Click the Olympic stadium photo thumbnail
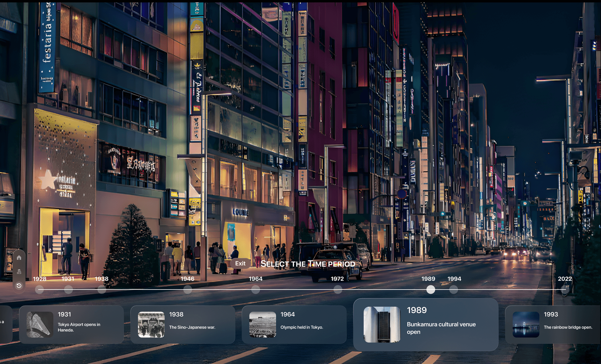 click(x=263, y=324)
